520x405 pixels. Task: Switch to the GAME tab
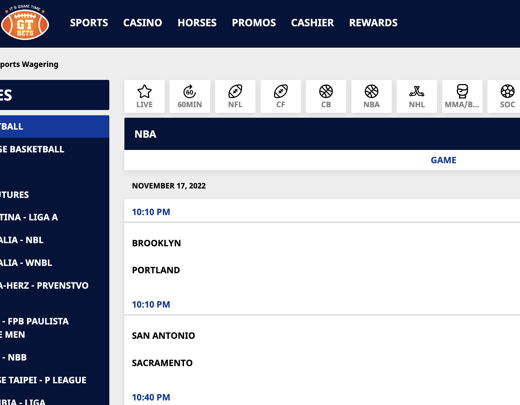click(x=443, y=160)
